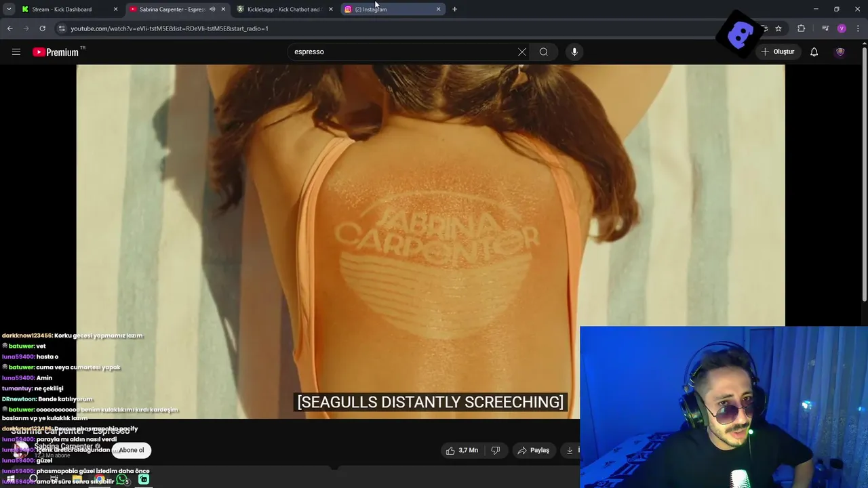
Task: Switch to Kicklet.app Kick Chatbot tab
Action: click(283, 9)
